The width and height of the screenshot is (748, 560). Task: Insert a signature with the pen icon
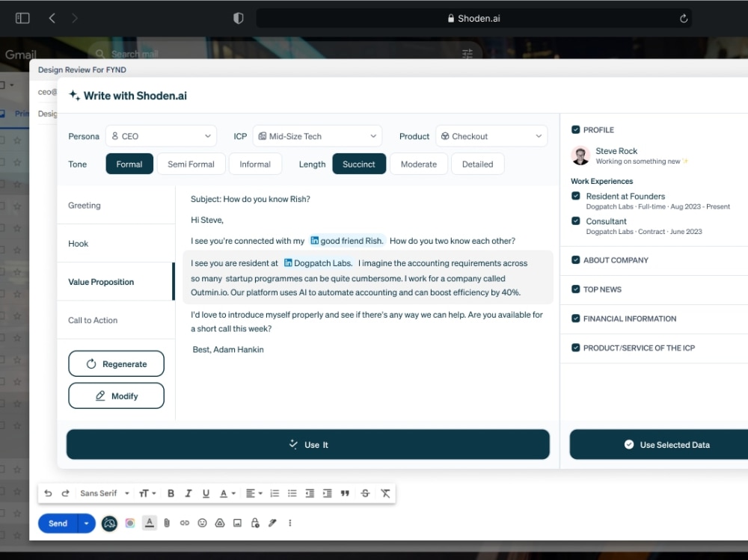coord(272,523)
